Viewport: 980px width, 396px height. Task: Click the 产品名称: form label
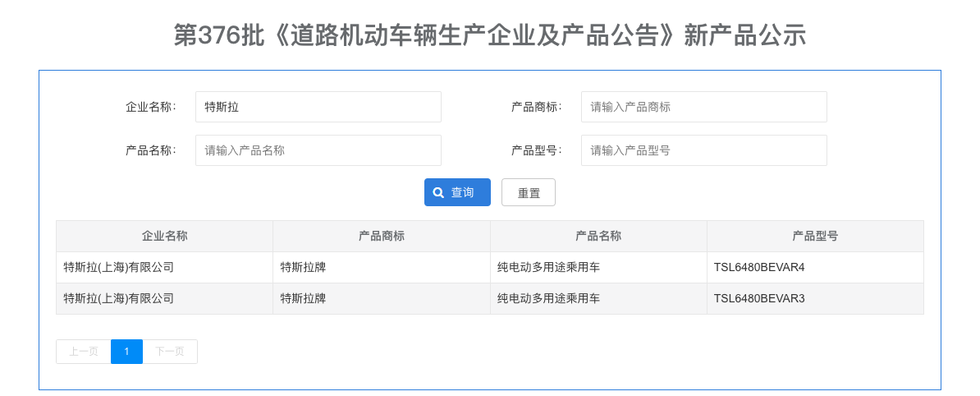(151, 150)
